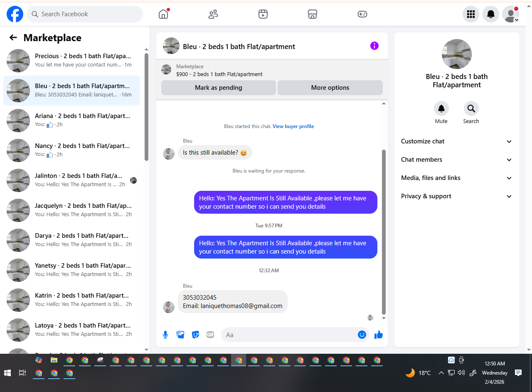The height and width of the screenshot is (392, 532).
Task: Open the weather widget showing 18°C
Action: click(419, 373)
